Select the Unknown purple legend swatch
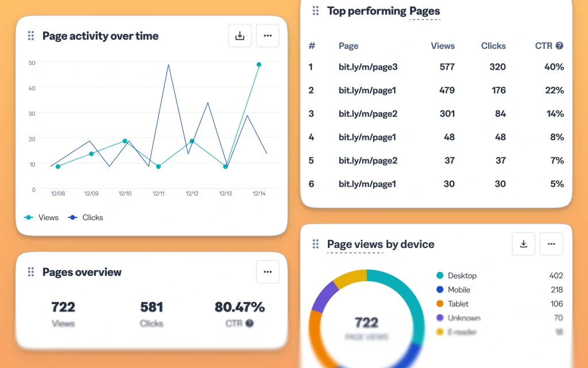This screenshot has width=588, height=368. (440, 317)
